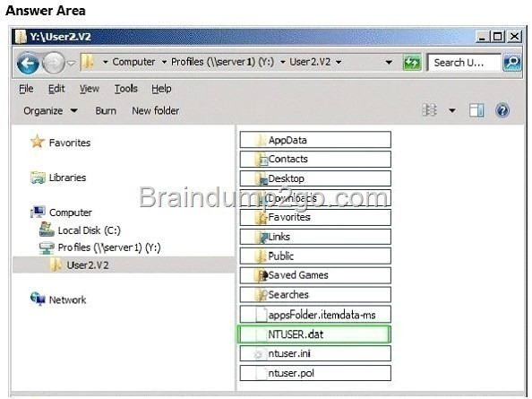
Task: Open the recent pages dropdown arrow
Action: pos(72,63)
